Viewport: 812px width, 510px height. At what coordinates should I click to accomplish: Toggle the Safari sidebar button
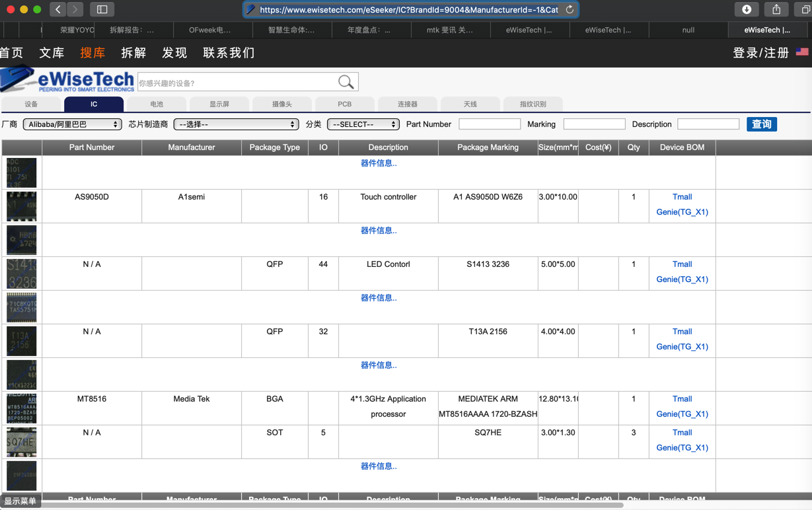coord(102,9)
